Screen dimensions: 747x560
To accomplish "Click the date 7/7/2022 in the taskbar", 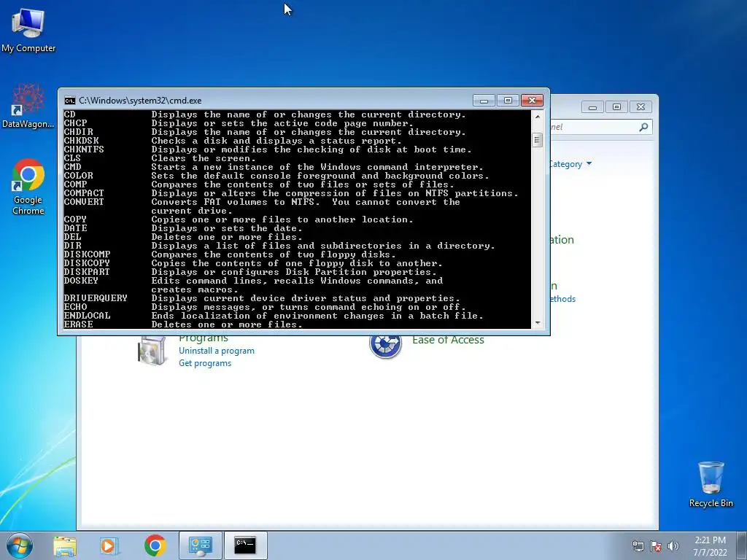I will tap(710, 553).
